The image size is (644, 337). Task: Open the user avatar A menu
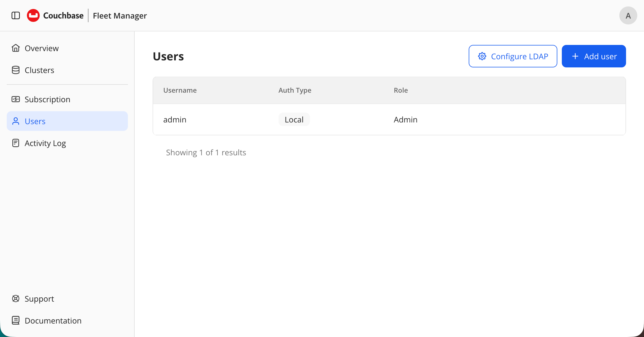tap(628, 15)
